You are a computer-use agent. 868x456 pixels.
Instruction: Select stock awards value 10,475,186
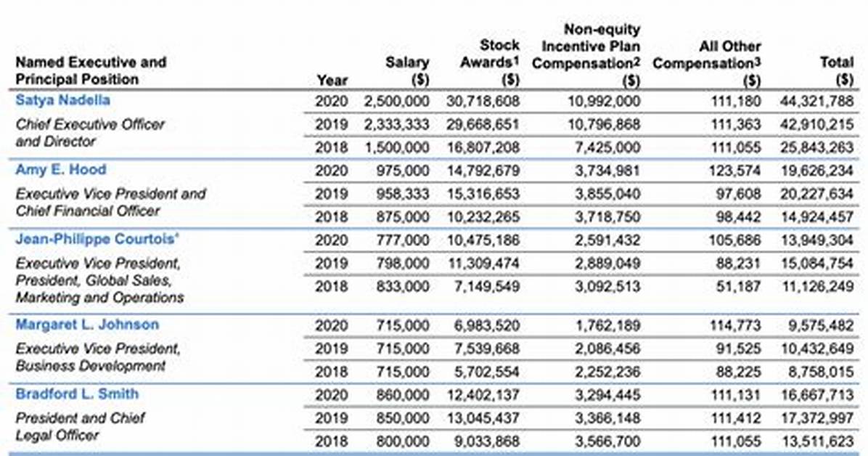[x=483, y=240]
